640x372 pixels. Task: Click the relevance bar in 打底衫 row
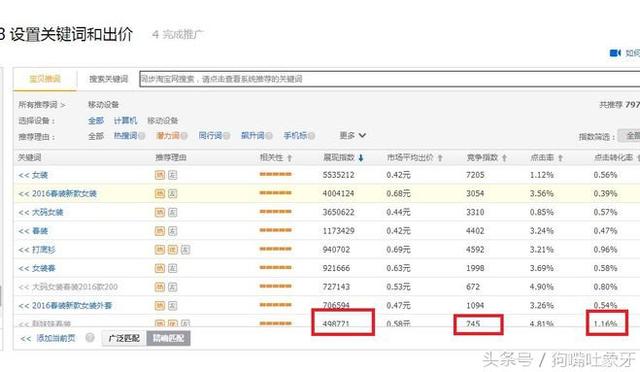click(276, 249)
